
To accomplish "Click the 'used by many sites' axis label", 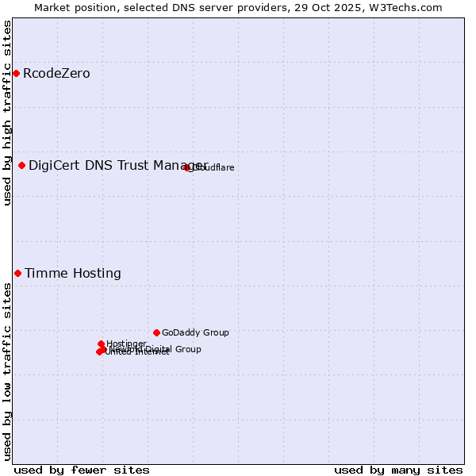I will coord(398,470).
